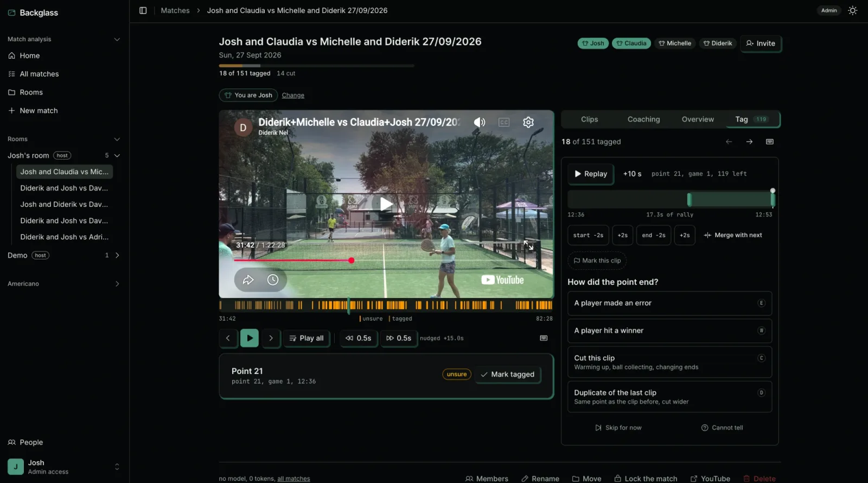Image resolution: width=868 pixels, height=483 pixels.
Task: Collapse the Rooms section chevron
Action: pyautogui.click(x=117, y=139)
